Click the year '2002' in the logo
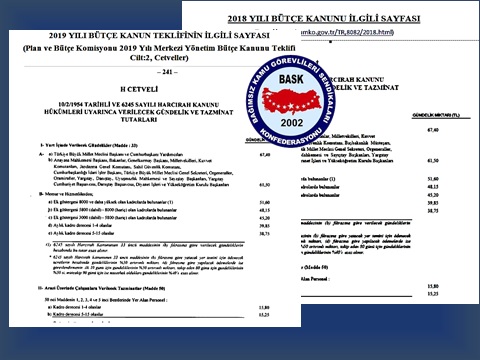 click(x=292, y=123)
